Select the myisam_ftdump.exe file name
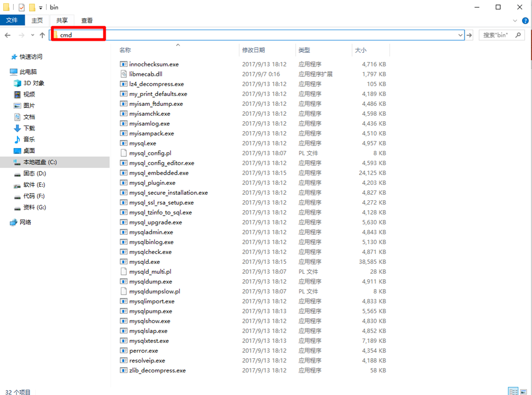 pos(156,104)
